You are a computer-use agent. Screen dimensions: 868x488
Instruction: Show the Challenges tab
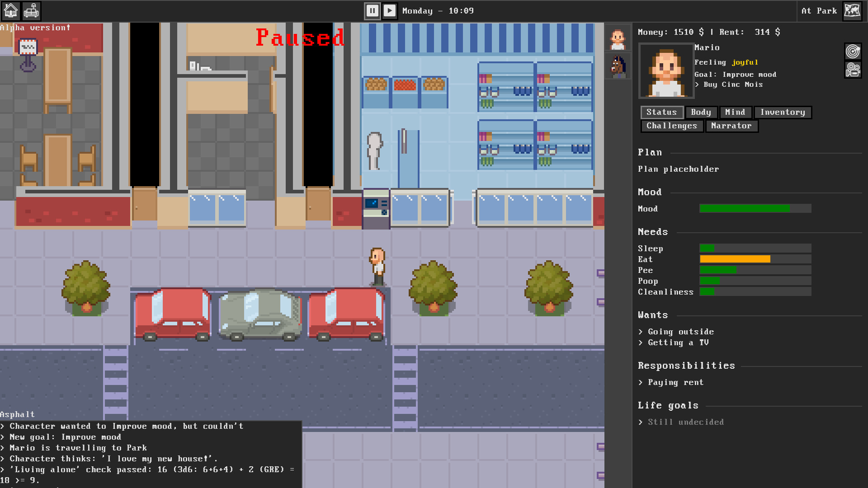pyautogui.click(x=671, y=126)
